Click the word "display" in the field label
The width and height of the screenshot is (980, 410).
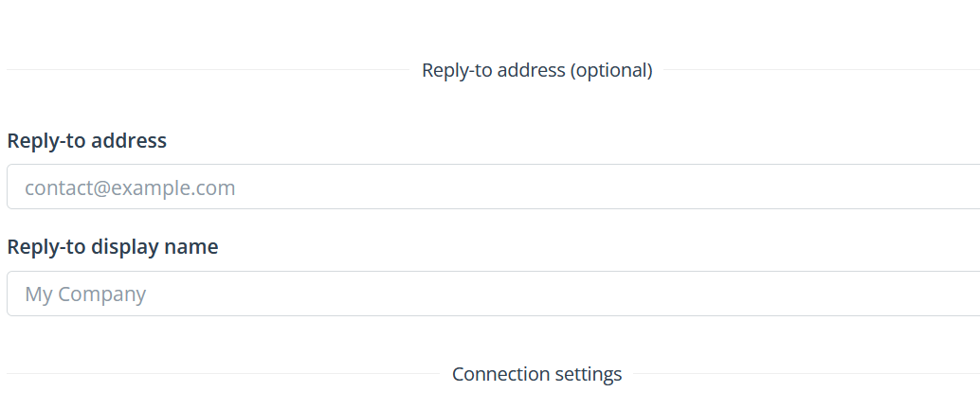(126, 247)
